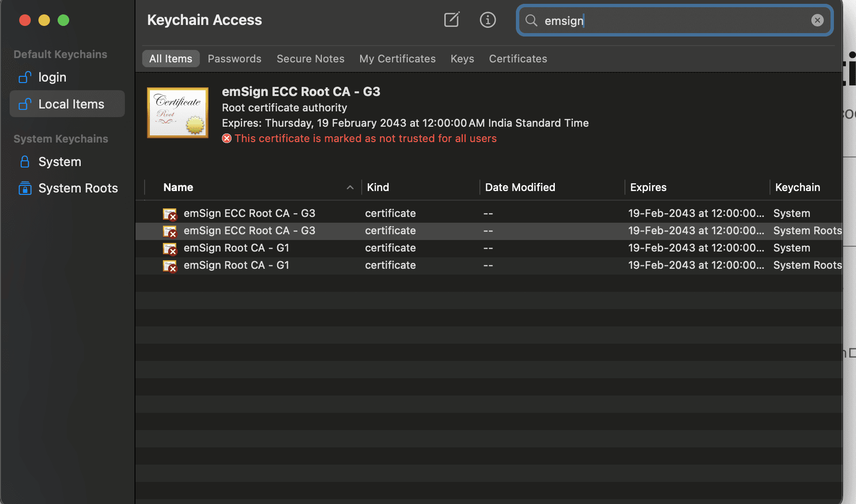Image resolution: width=856 pixels, height=504 pixels.
Task: Click the search magnifier icon
Action: (x=531, y=20)
